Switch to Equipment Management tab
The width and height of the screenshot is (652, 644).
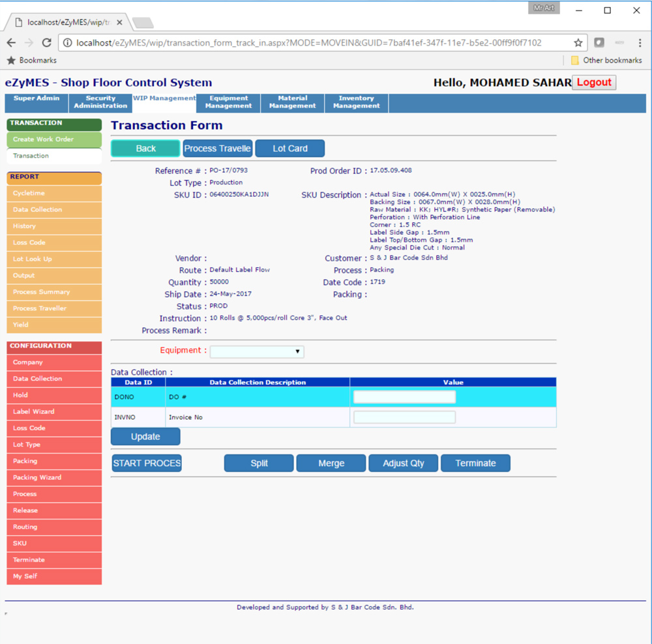click(x=228, y=102)
